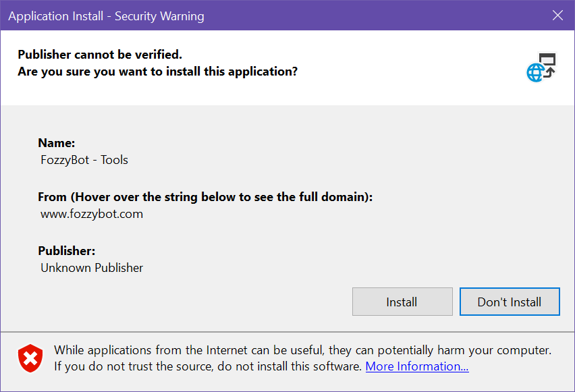Click the 'Are you sure' question text

(x=158, y=71)
